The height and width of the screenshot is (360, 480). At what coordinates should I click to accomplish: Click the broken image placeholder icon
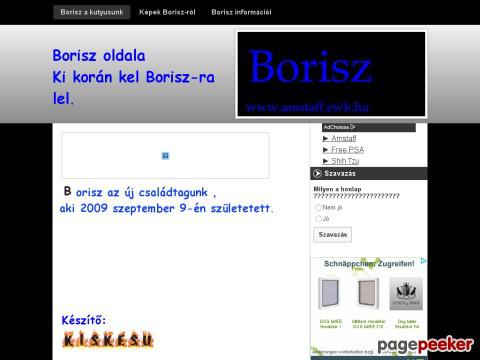(x=165, y=156)
